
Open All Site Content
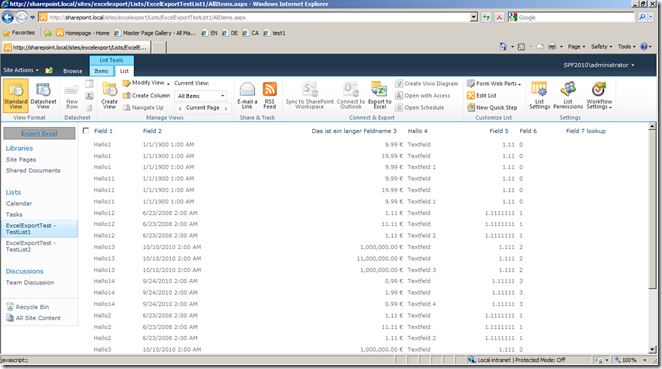point(33,318)
